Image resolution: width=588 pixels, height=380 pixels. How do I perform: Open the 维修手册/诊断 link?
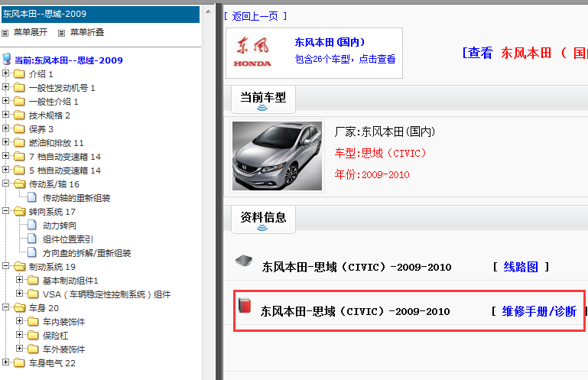[539, 311]
